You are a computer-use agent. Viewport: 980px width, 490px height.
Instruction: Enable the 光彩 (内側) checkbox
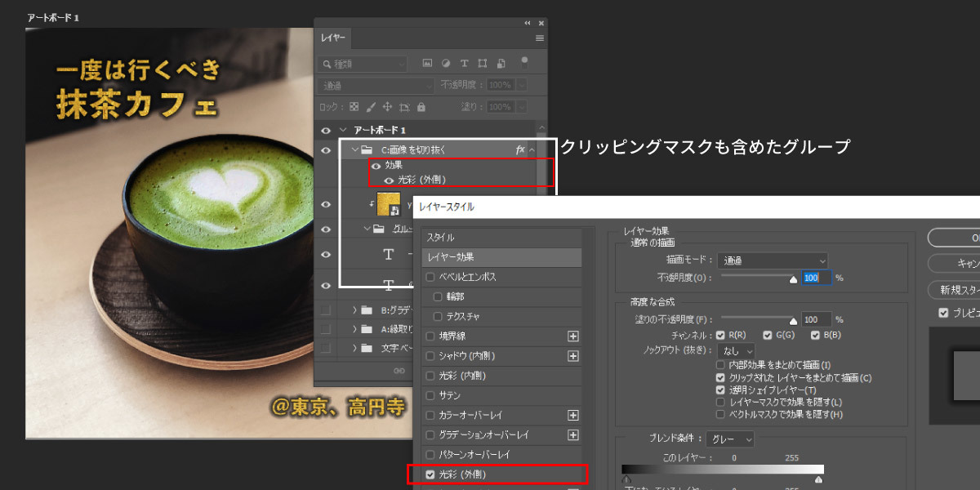click(x=430, y=376)
